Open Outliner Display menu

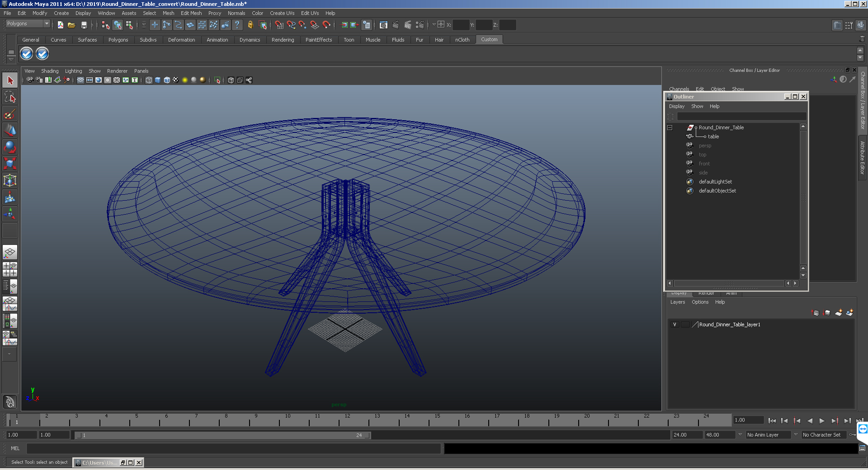tap(677, 106)
